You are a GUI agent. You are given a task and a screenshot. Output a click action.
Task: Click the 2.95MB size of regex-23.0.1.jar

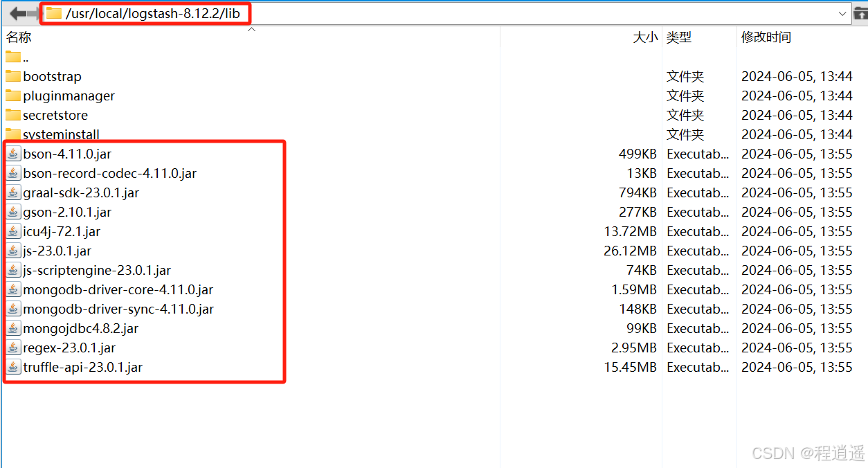click(634, 348)
